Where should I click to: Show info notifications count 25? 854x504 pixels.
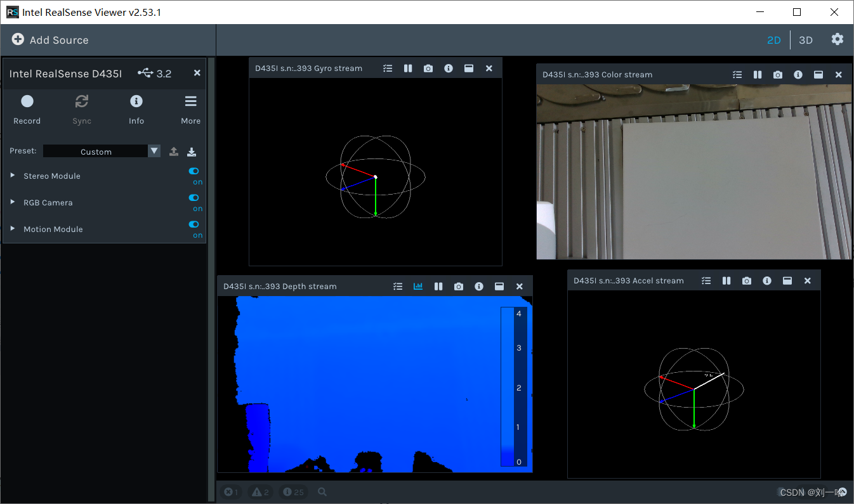[x=293, y=492]
